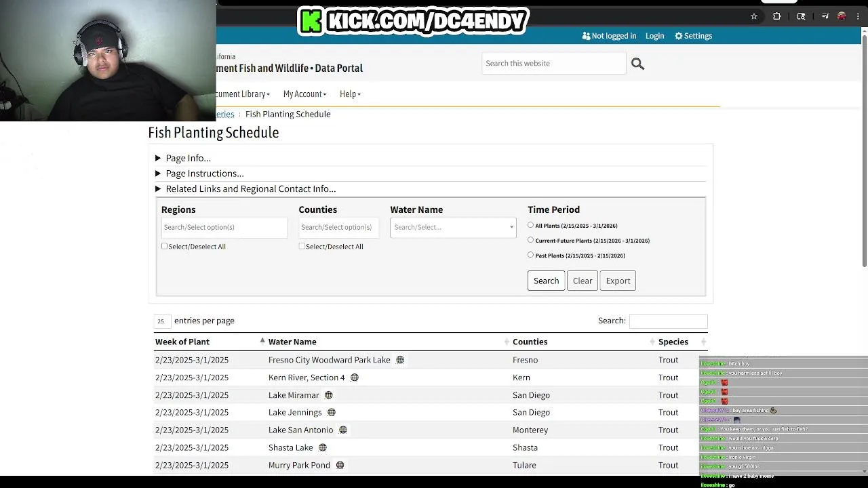Open the map globe for Fresno City Woodward Park Lake

pyautogui.click(x=400, y=360)
